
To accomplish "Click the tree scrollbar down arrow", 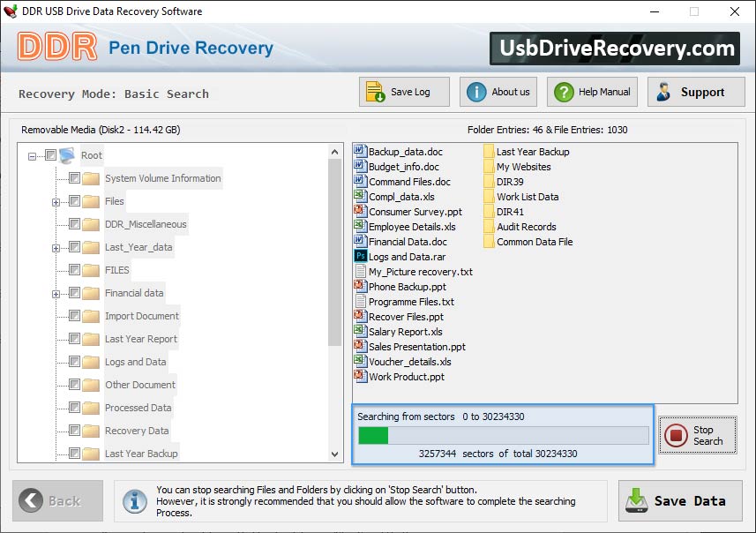I will pos(334,454).
